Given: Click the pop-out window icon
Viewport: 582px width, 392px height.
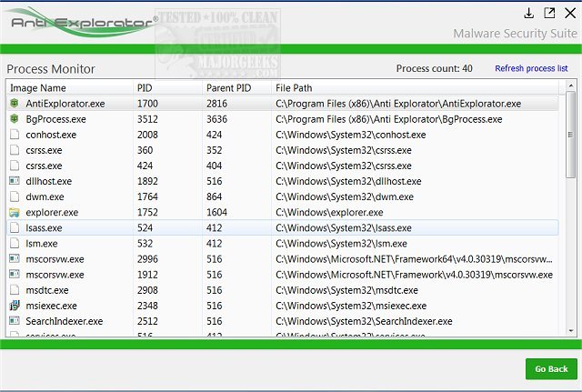Looking at the screenshot, I should [x=549, y=13].
